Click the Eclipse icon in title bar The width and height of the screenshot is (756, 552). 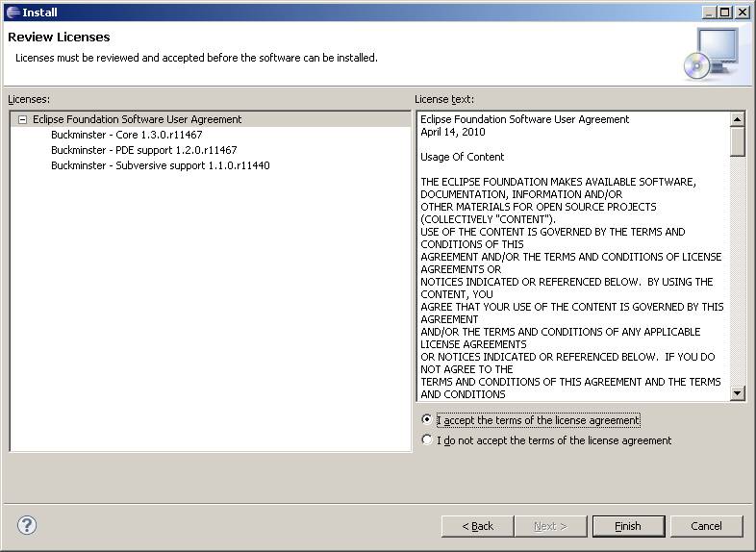tap(13, 13)
